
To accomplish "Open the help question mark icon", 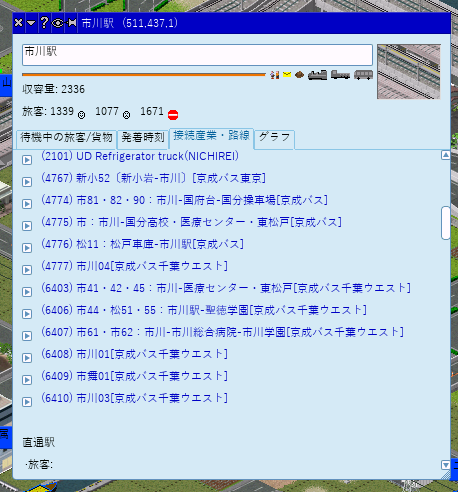I will click(44, 23).
